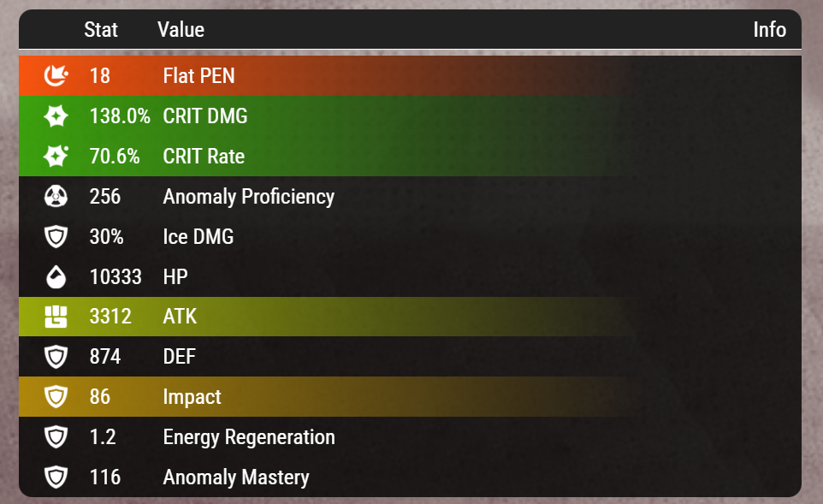Select the CRIT DMG row label
This screenshot has height=504, width=823.
click(x=205, y=116)
